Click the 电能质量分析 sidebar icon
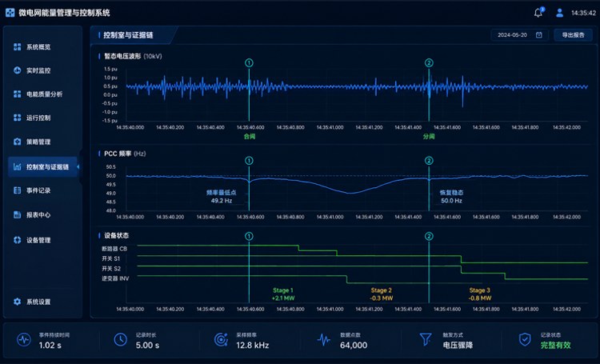The image size is (600, 364). [18, 94]
